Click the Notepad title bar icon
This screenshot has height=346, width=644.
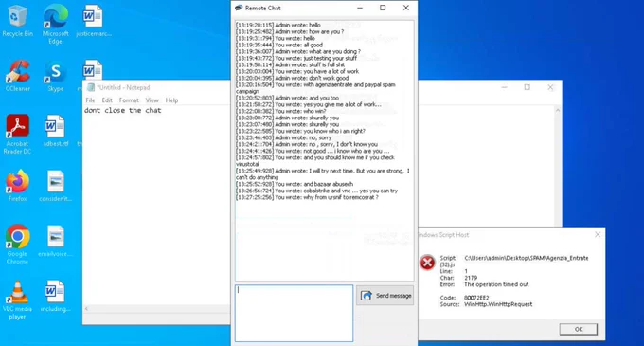point(91,87)
